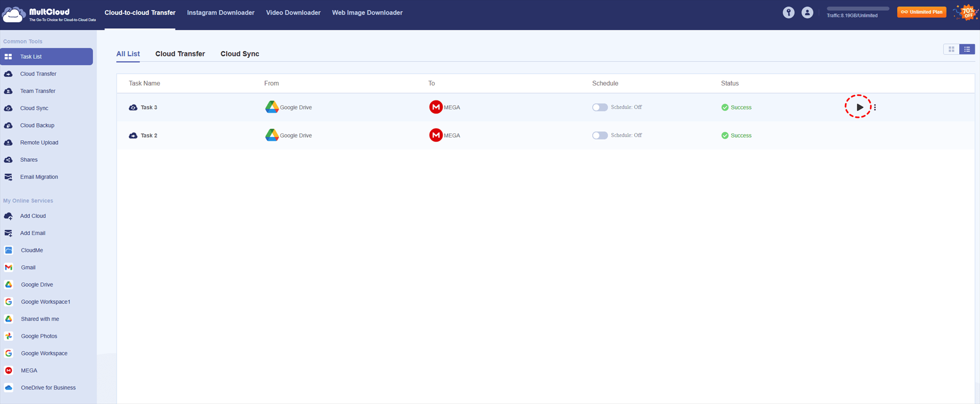Switch to list view layout
The image size is (980, 404).
(967, 49)
